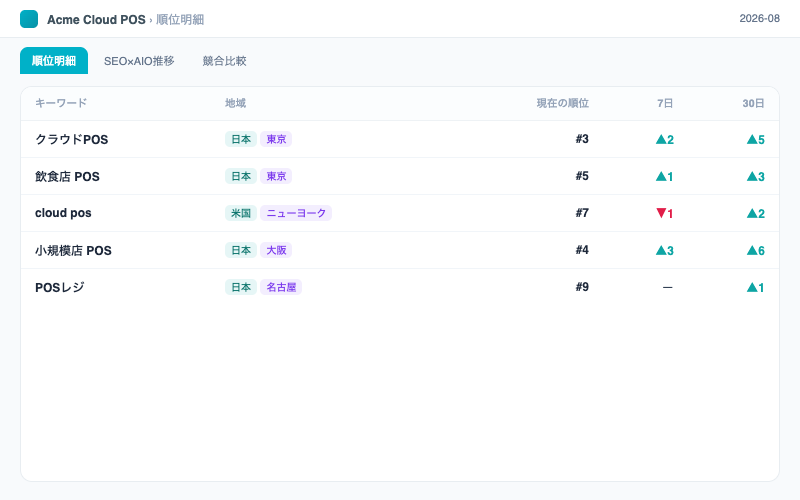Click the 7-day dash for POSレジ

(667, 288)
